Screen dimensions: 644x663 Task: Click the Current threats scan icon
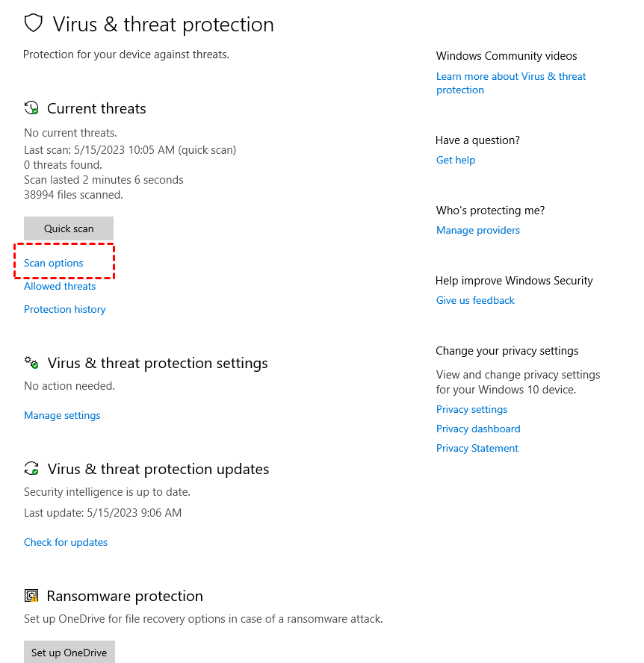coord(31,108)
